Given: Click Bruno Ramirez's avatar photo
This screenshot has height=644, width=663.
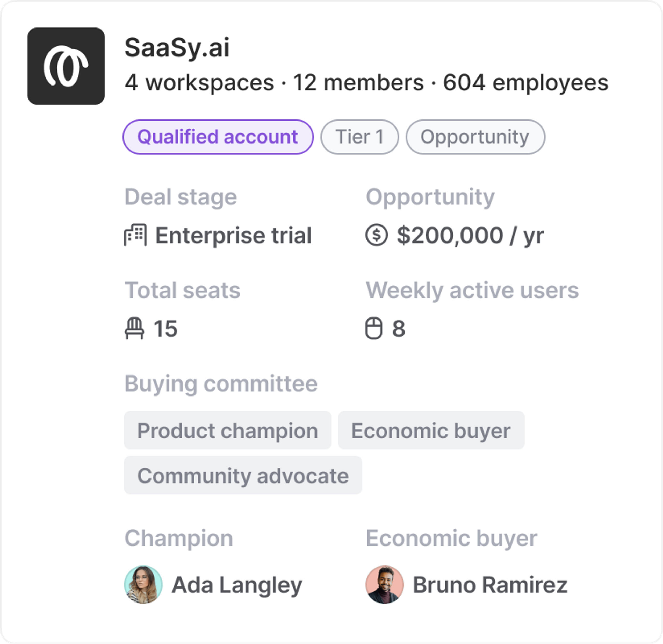Looking at the screenshot, I should [385, 584].
